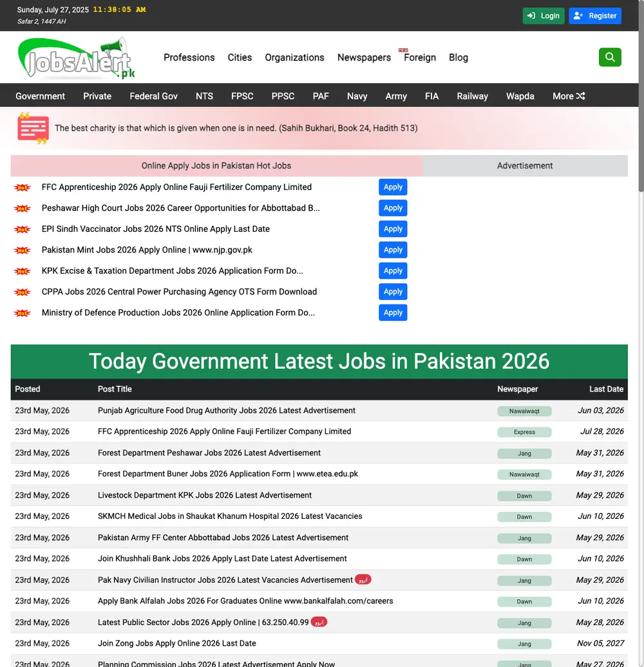Open the Professions menu
644x667 pixels.
coord(189,57)
